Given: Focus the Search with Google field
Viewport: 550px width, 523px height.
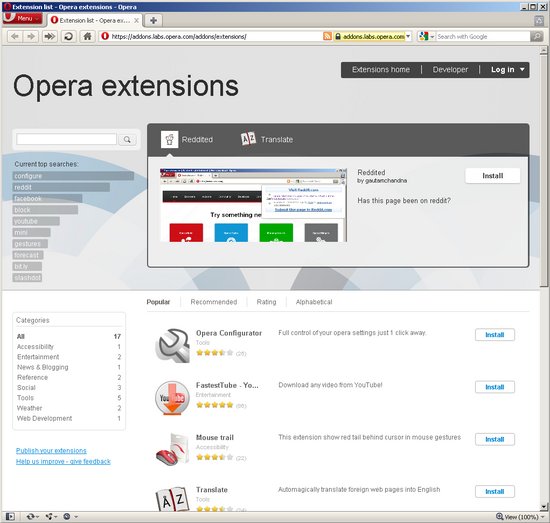Looking at the screenshot, I should point(483,36).
